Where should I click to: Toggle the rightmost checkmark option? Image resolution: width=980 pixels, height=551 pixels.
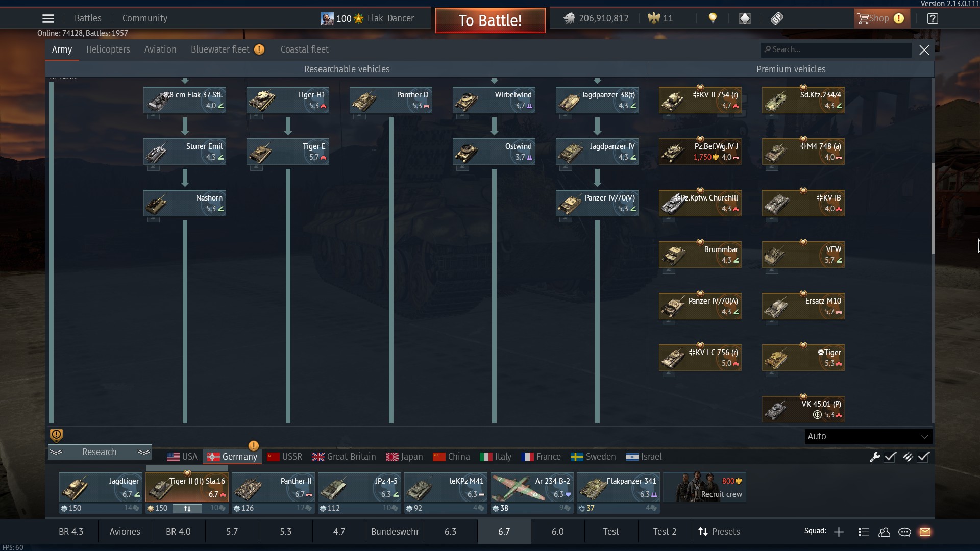pos(923,457)
